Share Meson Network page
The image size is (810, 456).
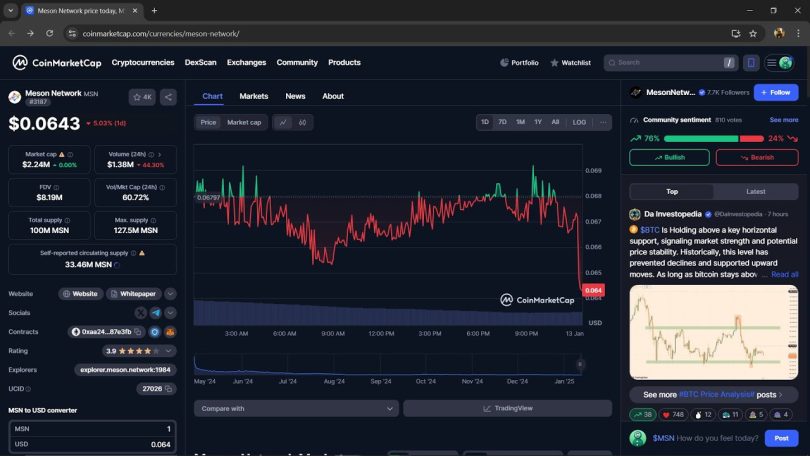168,97
